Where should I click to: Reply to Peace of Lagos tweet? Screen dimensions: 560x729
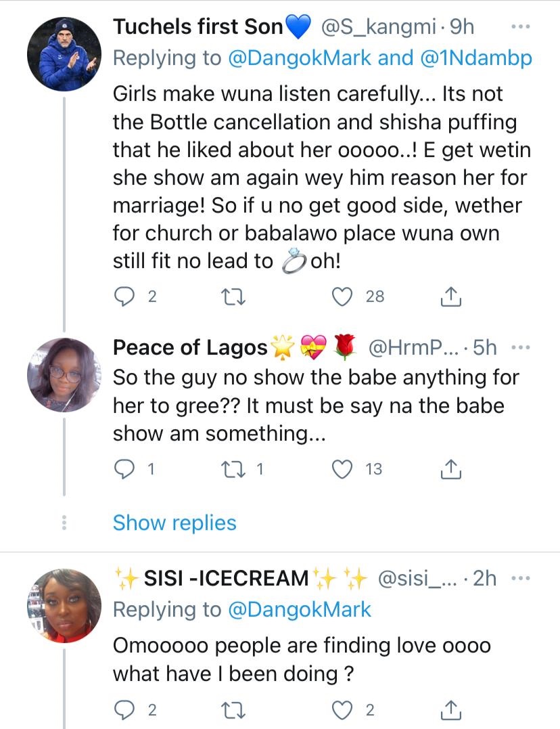(x=124, y=468)
